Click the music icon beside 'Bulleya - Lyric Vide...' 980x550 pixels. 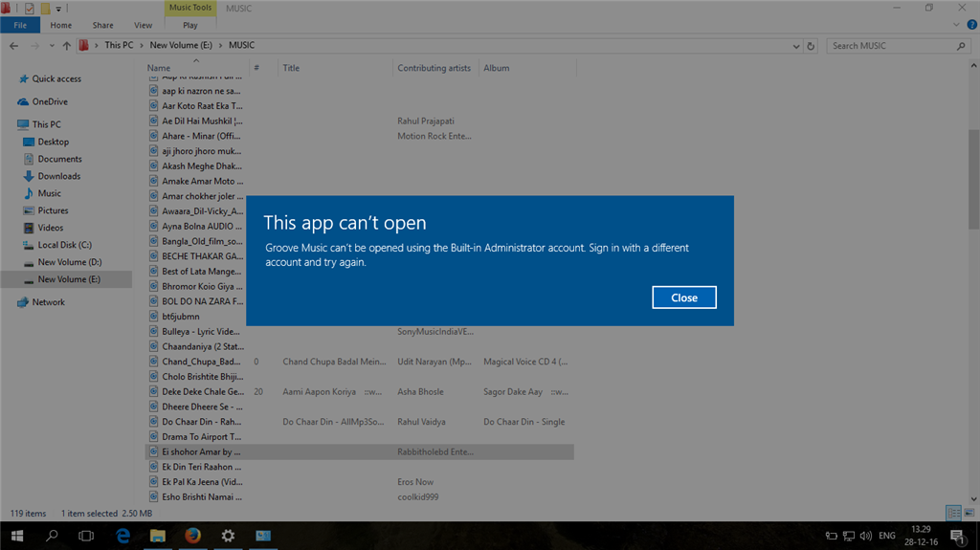pyautogui.click(x=153, y=331)
